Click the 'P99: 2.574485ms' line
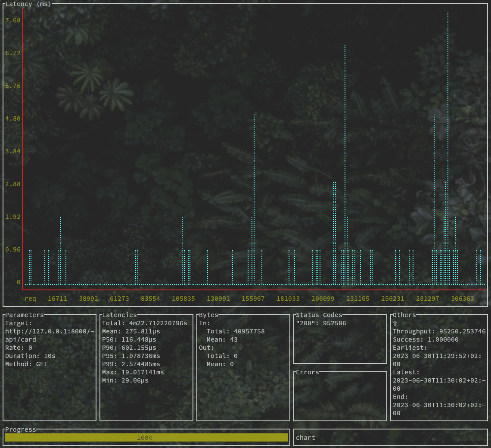 point(131,364)
